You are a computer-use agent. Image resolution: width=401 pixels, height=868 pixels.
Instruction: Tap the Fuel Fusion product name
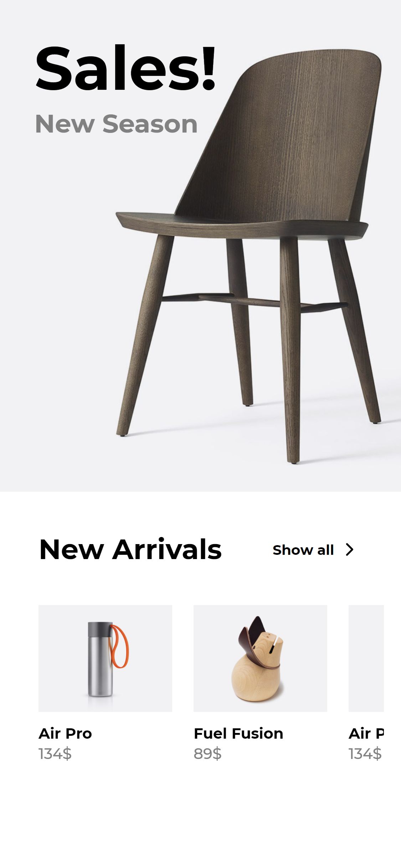[238, 734]
